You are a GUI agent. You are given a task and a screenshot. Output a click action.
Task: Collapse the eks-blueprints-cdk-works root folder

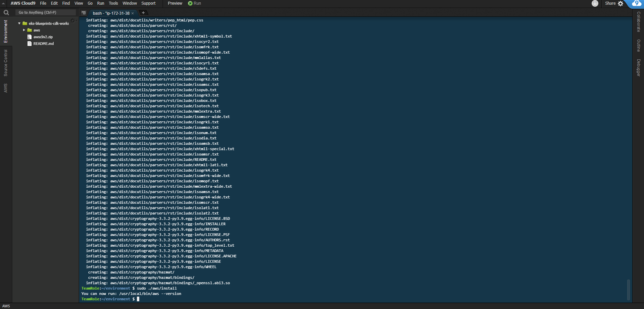(19, 23)
